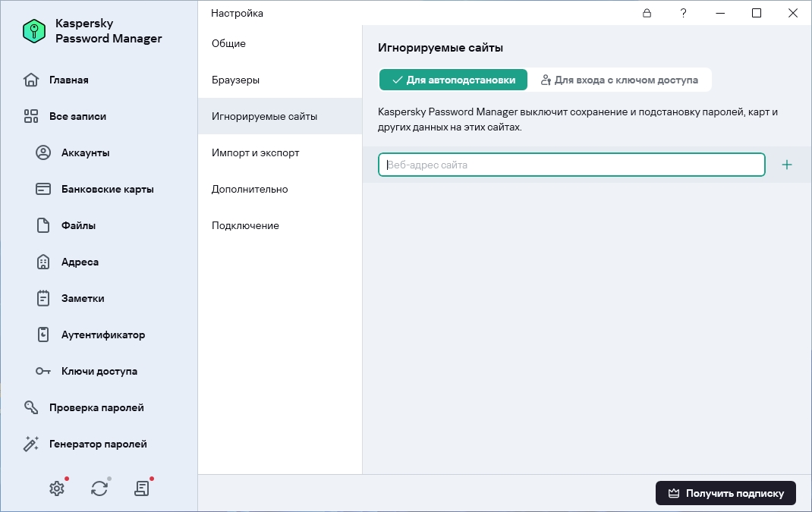
Task: Open the Общие settings section
Action: click(x=280, y=43)
